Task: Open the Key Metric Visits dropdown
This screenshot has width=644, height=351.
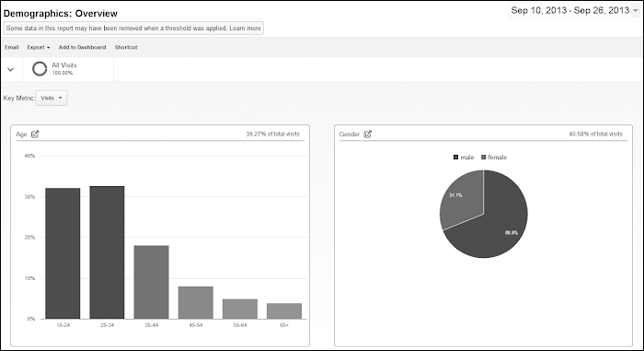Action: coord(52,98)
